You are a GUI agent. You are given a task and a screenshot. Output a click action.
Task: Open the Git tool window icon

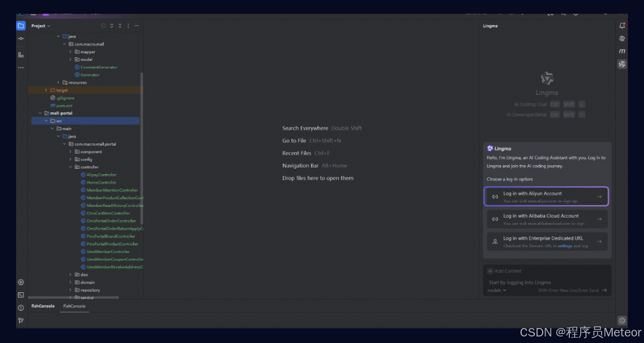pyautogui.click(x=20, y=320)
